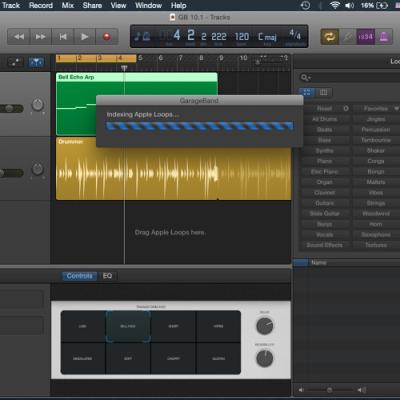Click the Fast Forward transport button

click(x=41, y=37)
